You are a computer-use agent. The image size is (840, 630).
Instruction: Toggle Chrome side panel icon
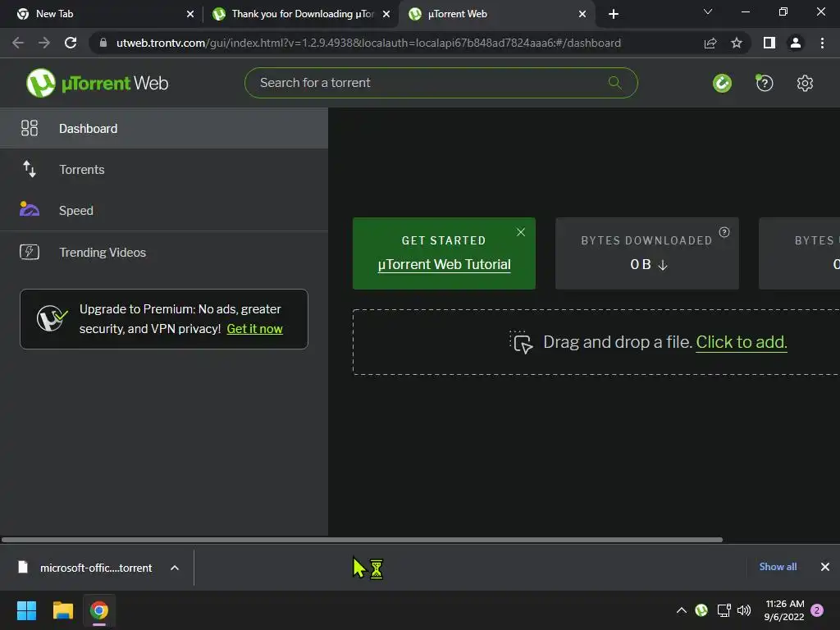pyautogui.click(x=769, y=43)
